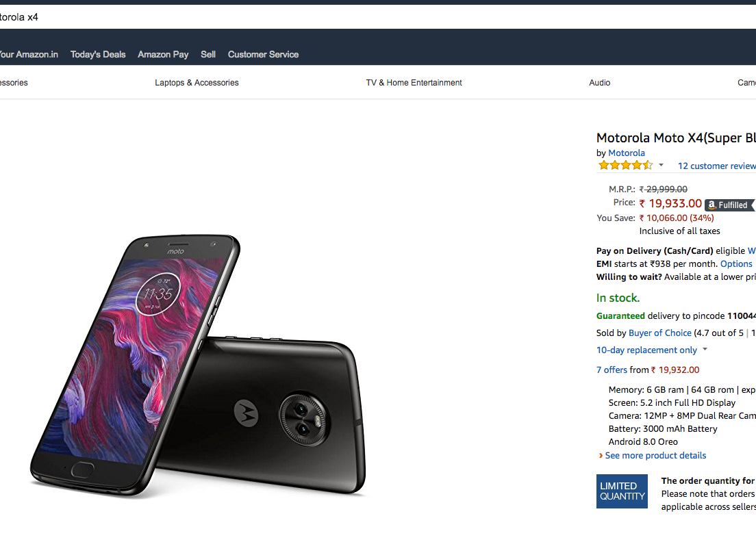Open the Today's Deals menu item

(x=98, y=54)
